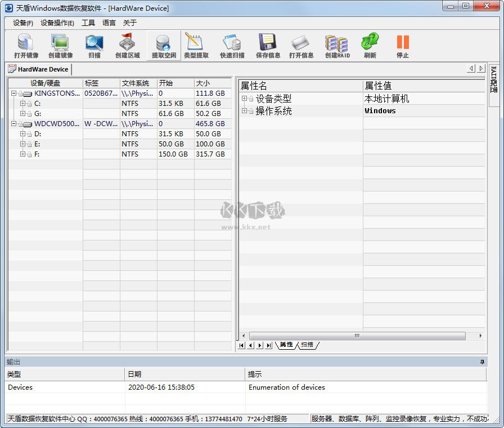Viewport: 504px width, 428px height.
Task: Refresh devices using the 刷新 icon
Action: coord(370,44)
